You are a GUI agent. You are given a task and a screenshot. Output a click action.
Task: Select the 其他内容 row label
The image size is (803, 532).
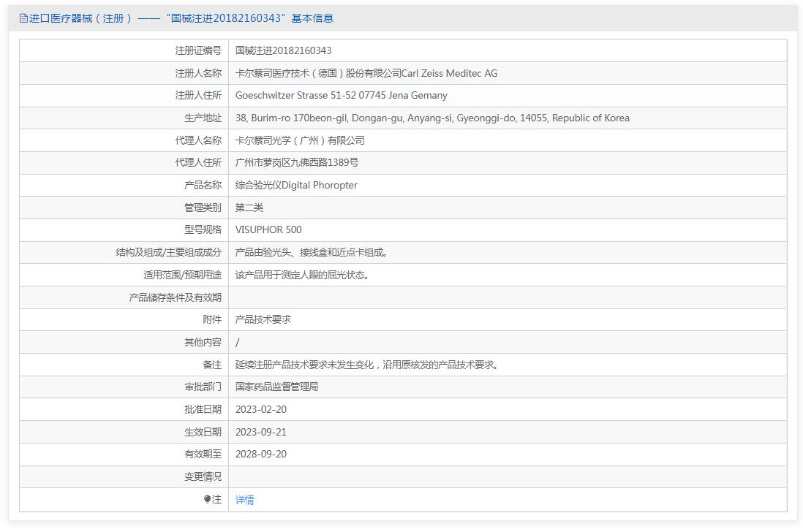pyautogui.click(x=203, y=342)
